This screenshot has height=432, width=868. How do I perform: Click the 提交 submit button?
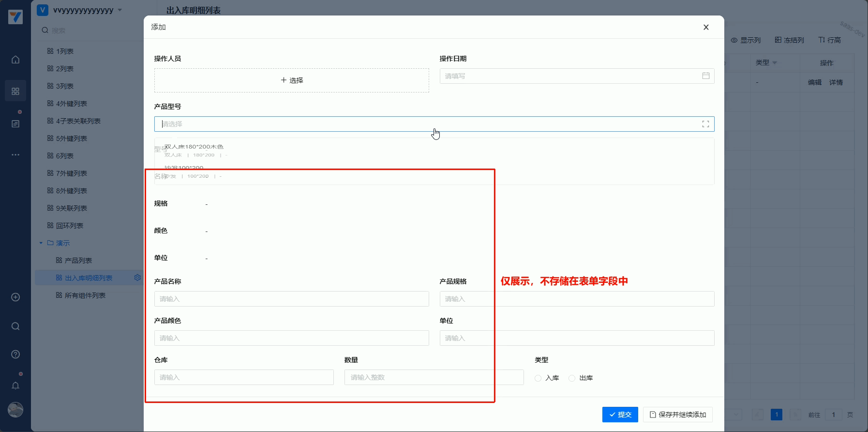620,415
